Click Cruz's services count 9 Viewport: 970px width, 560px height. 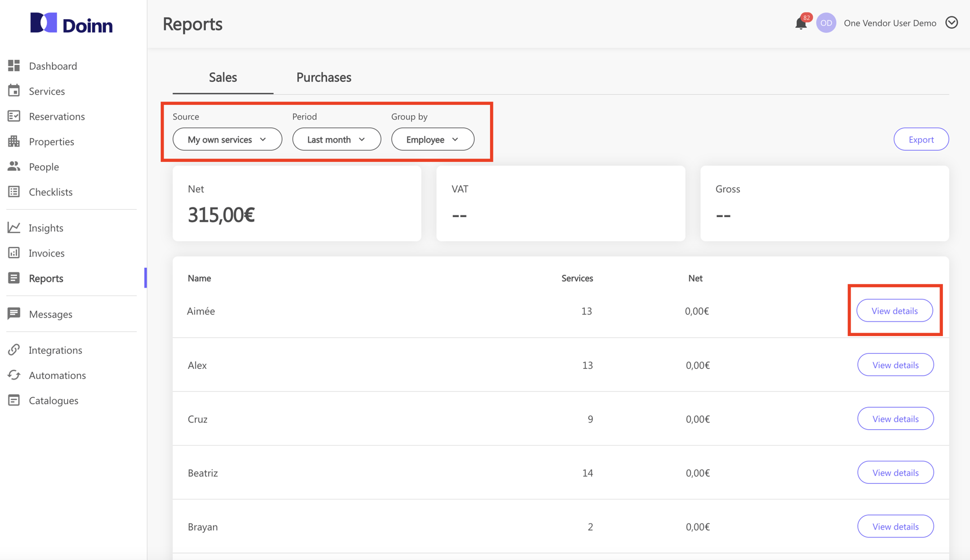[x=590, y=419]
